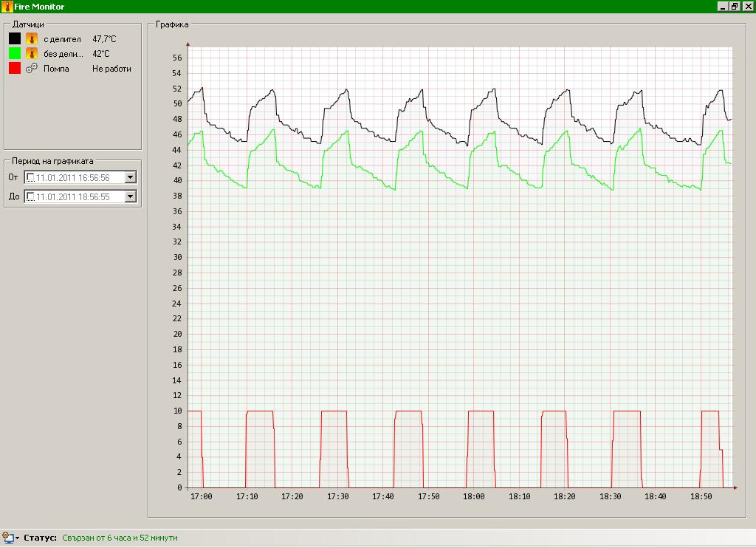Restore down the Fire Monitor window
Viewport: 756px width, 548px height.
point(735,7)
